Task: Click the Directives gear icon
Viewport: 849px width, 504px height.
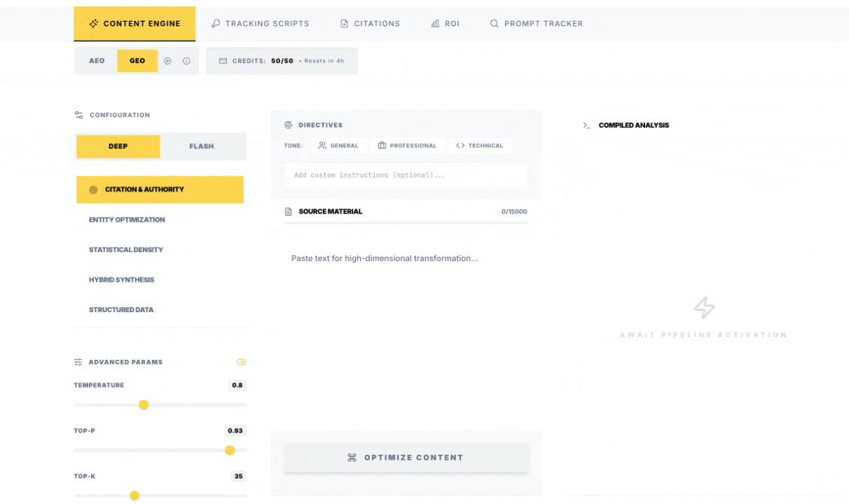Action: pyautogui.click(x=288, y=125)
